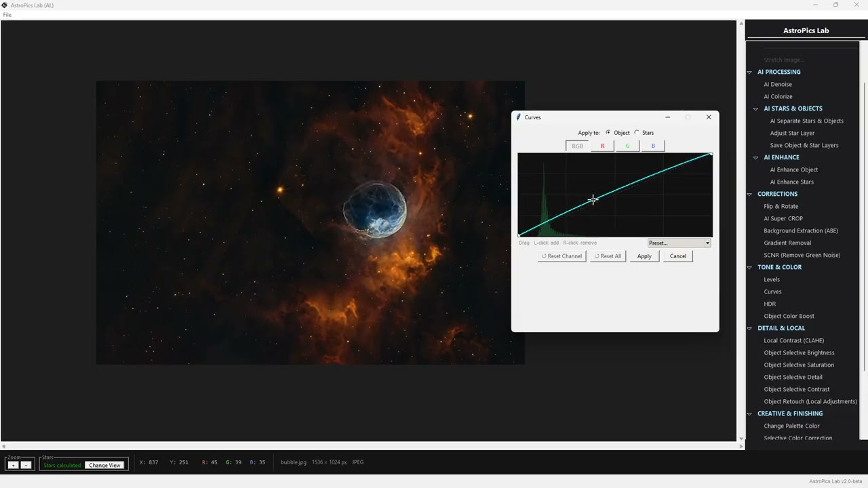Open Levels under Tone & Color

coord(772,279)
